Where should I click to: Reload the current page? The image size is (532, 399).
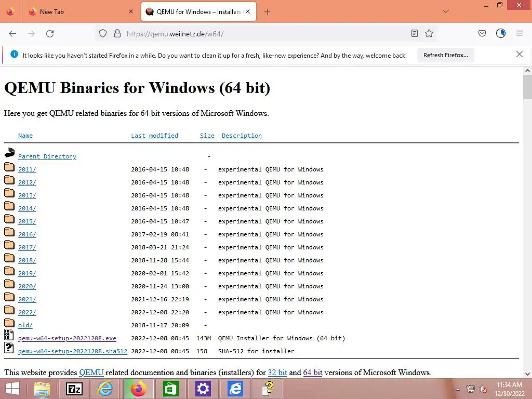click(x=50, y=34)
